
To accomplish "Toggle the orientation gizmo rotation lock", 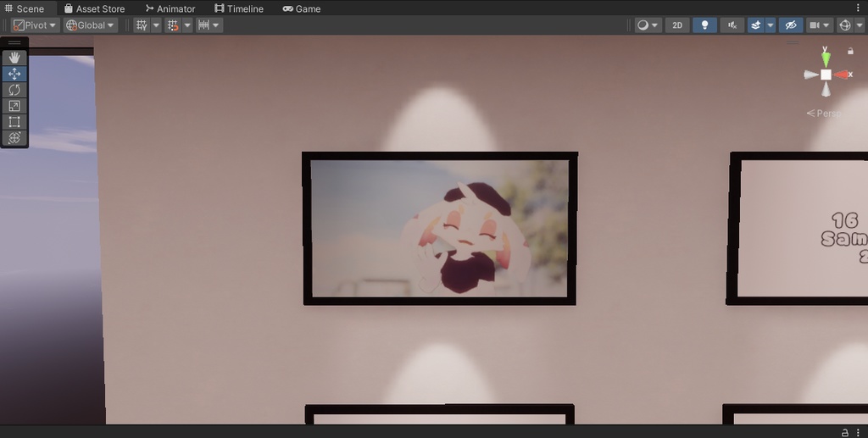I will click(x=850, y=51).
